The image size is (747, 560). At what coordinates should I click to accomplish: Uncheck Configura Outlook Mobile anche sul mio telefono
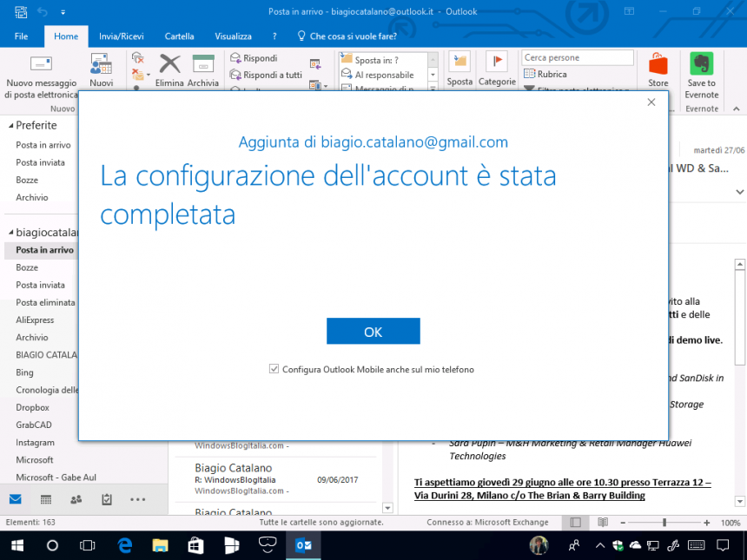[x=274, y=369]
